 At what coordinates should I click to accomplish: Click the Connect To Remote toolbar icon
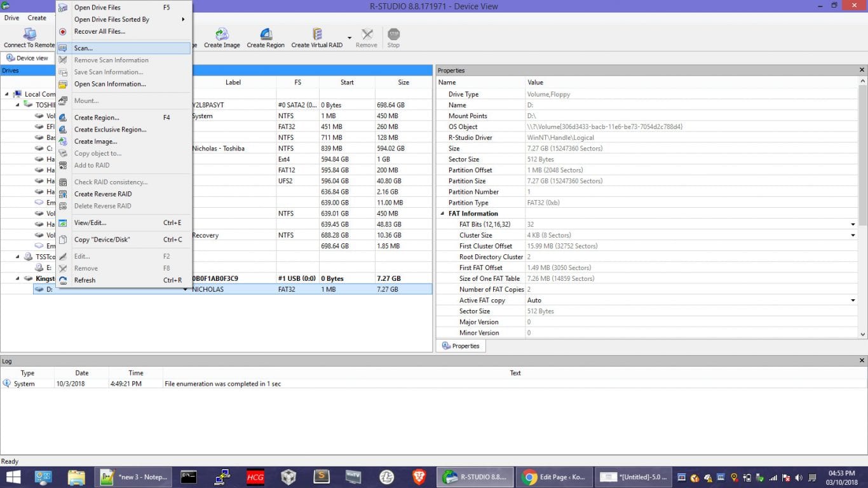click(29, 34)
